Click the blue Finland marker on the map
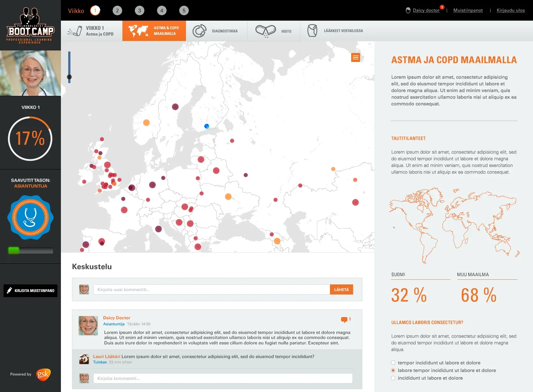Viewport: 533px width, 392px height. click(207, 126)
